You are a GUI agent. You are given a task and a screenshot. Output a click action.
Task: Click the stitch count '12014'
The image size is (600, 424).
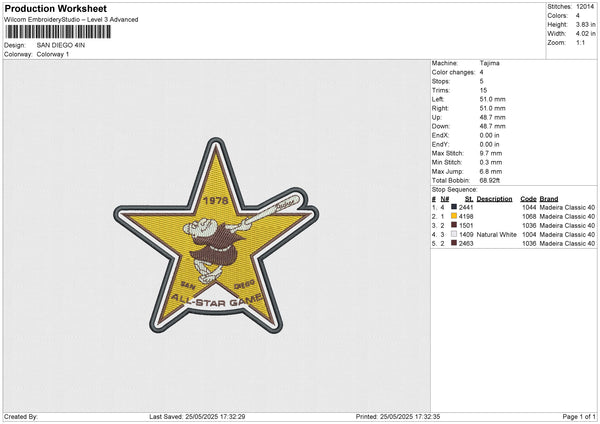point(585,7)
